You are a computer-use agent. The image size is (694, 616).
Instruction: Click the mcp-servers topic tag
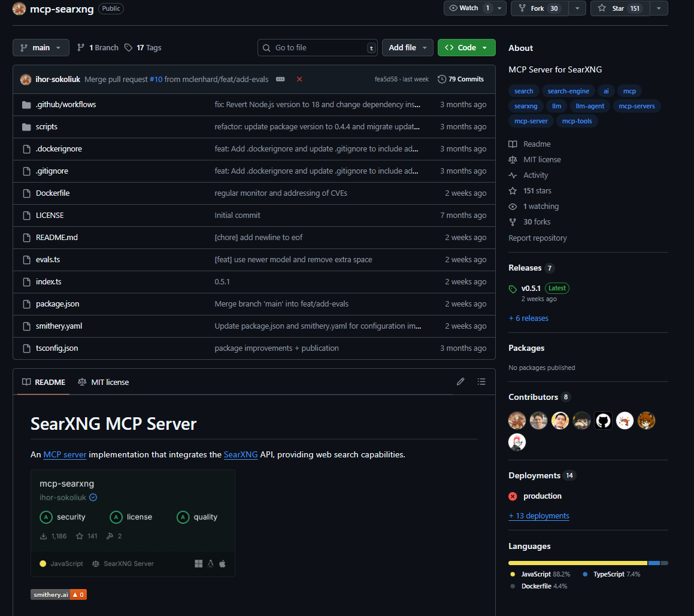click(637, 106)
